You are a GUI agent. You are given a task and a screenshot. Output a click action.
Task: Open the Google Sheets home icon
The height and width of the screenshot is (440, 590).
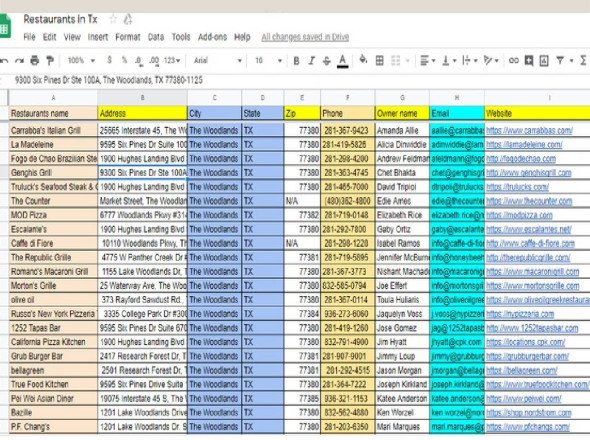click(x=5, y=26)
